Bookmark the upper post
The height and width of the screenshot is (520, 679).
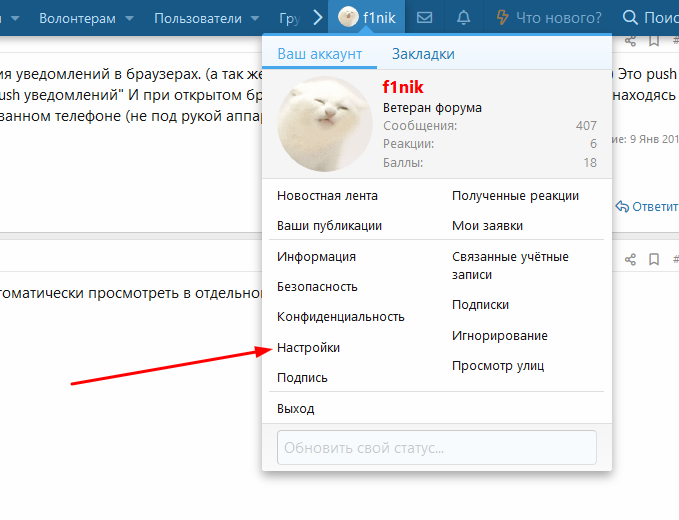654,41
